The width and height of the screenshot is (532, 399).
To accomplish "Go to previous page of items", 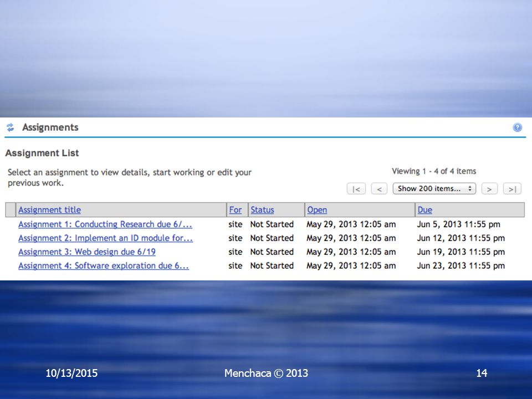I will tap(379, 188).
